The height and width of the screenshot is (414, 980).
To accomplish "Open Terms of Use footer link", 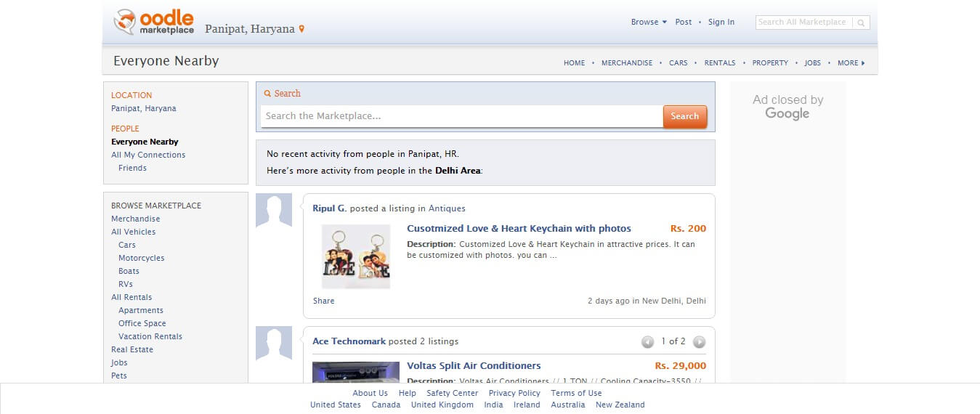I will point(577,393).
